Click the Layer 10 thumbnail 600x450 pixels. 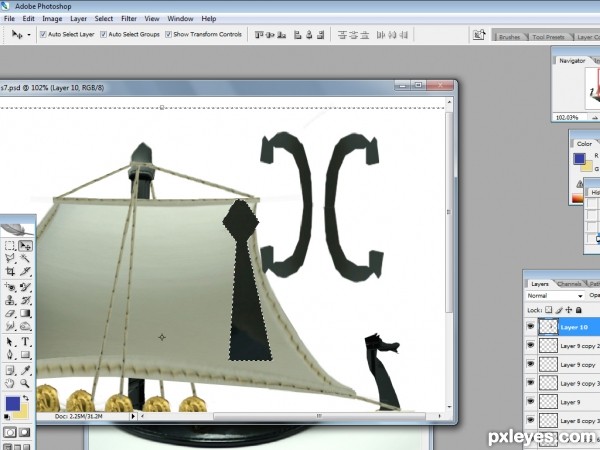(x=548, y=327)
